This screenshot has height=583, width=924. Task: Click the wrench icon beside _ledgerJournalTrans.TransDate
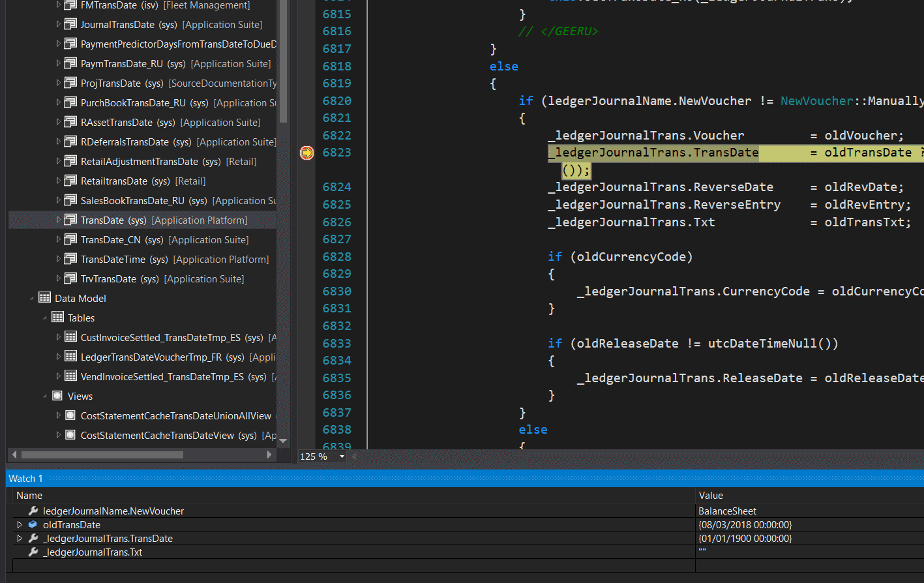(x=33, y=538)
